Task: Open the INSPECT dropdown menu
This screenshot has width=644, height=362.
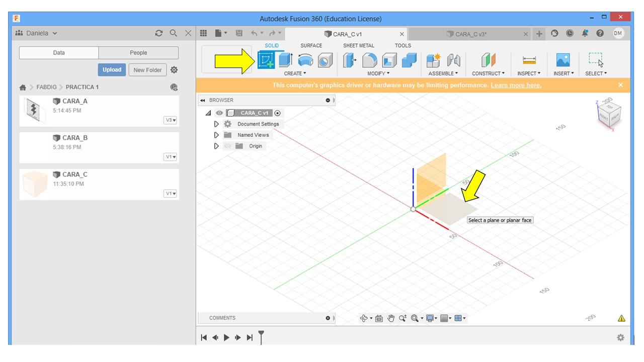Action: pos(530,73)
